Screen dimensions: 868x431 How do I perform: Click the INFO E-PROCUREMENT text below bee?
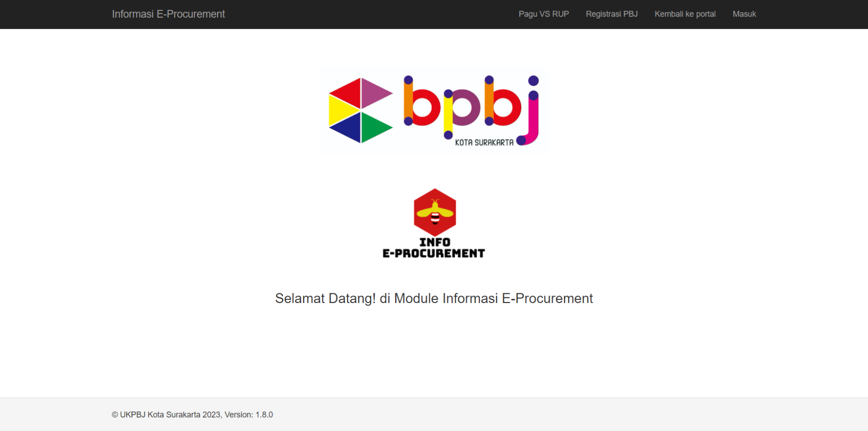coord(434,248)
